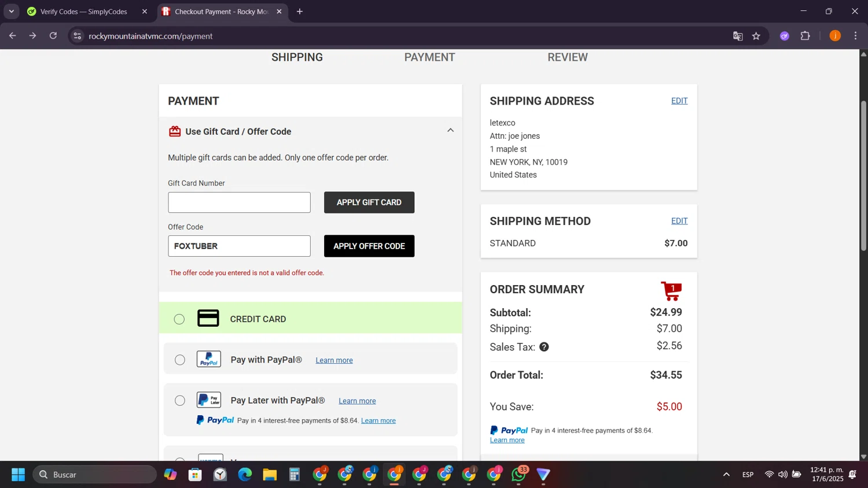This screenshot has width=868, height=488.
Task: Click the scrollbar down arrow
Action: click(x=863, y=457)
